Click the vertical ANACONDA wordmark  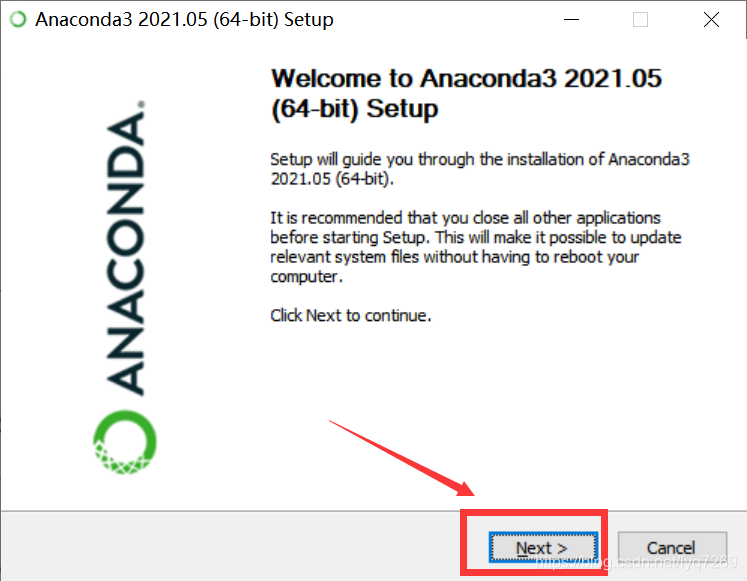click(125, 253)
